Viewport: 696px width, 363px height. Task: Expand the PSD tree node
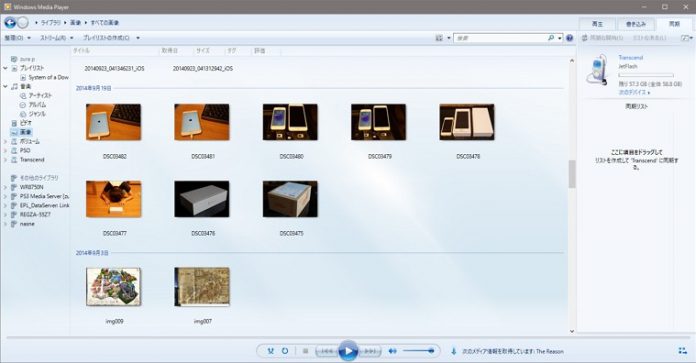click(5, 150)
